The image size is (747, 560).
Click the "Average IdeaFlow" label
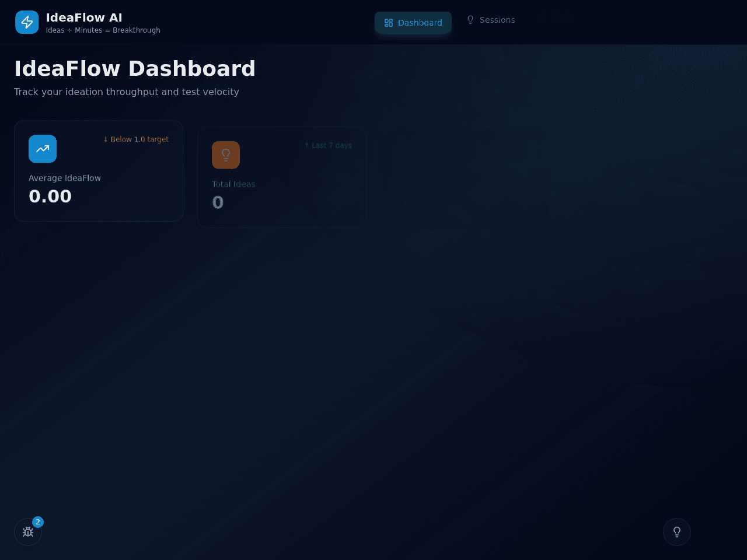(65, 178)
